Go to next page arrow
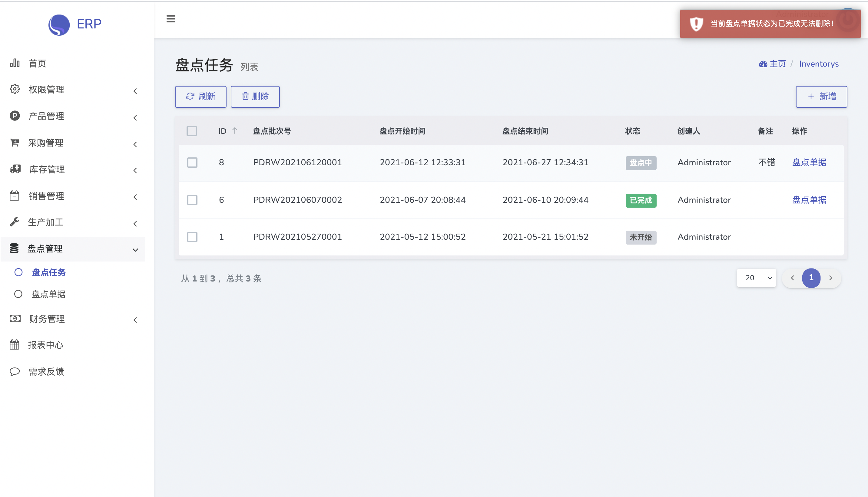This screenshot has height=497, width=868. 830,278
